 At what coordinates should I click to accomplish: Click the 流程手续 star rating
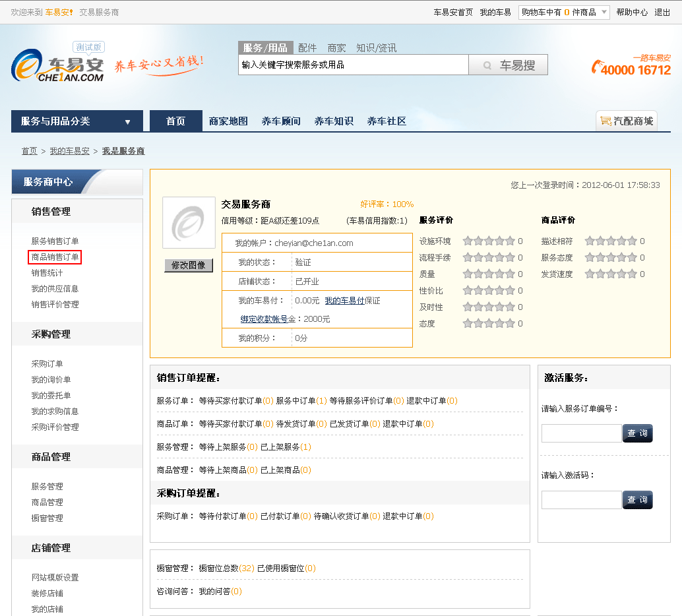489,257
